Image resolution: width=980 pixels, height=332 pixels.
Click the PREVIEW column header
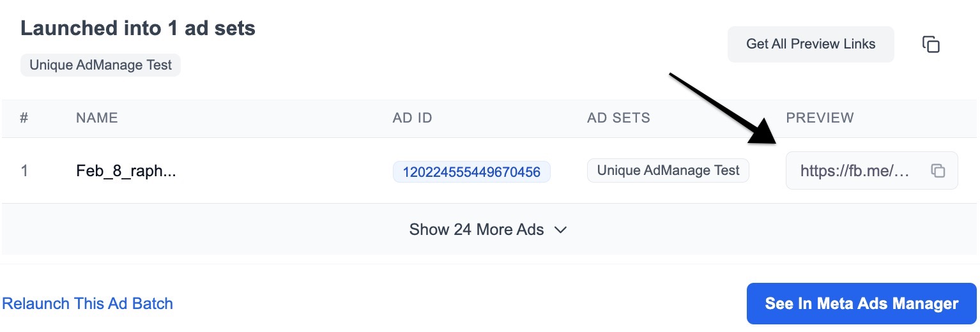coord(820,118)
